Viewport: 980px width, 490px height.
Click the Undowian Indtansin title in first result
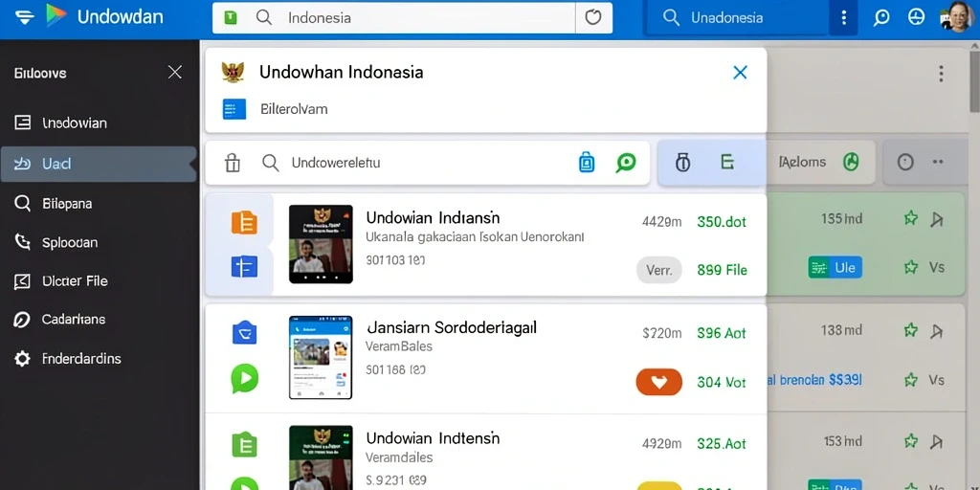point(433,217)
